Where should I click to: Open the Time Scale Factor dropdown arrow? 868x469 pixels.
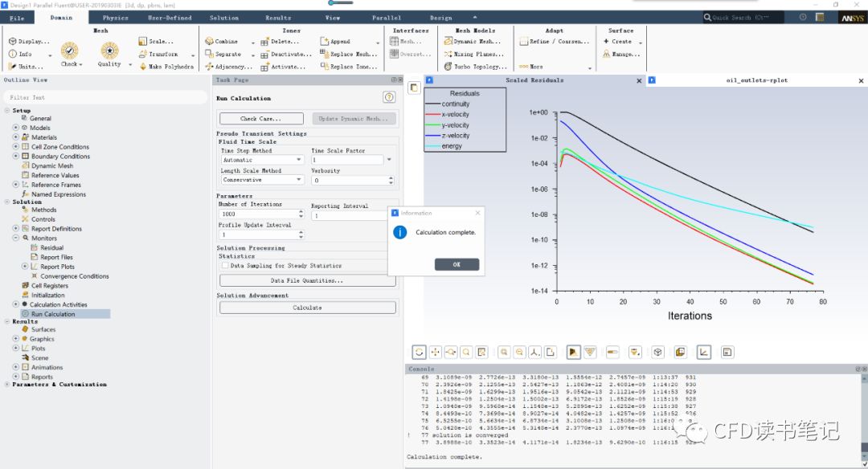pyautogui.click(x=389, y=160)
